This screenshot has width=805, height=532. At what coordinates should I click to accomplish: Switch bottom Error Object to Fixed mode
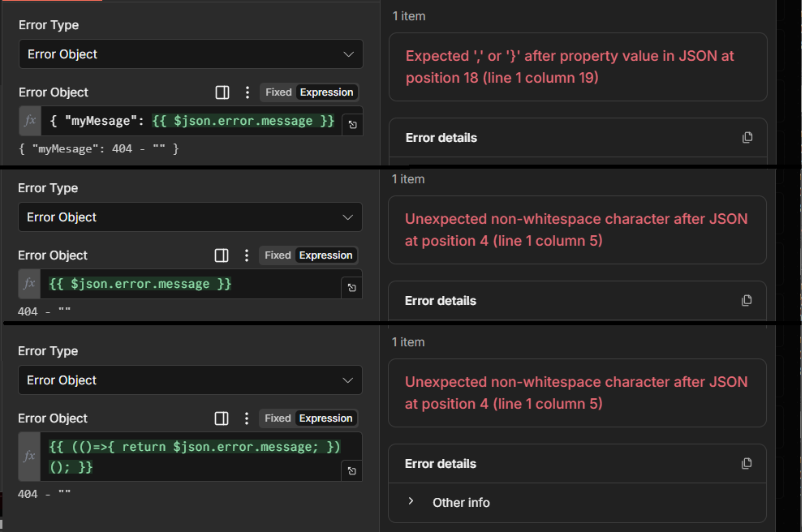(278, 418)
